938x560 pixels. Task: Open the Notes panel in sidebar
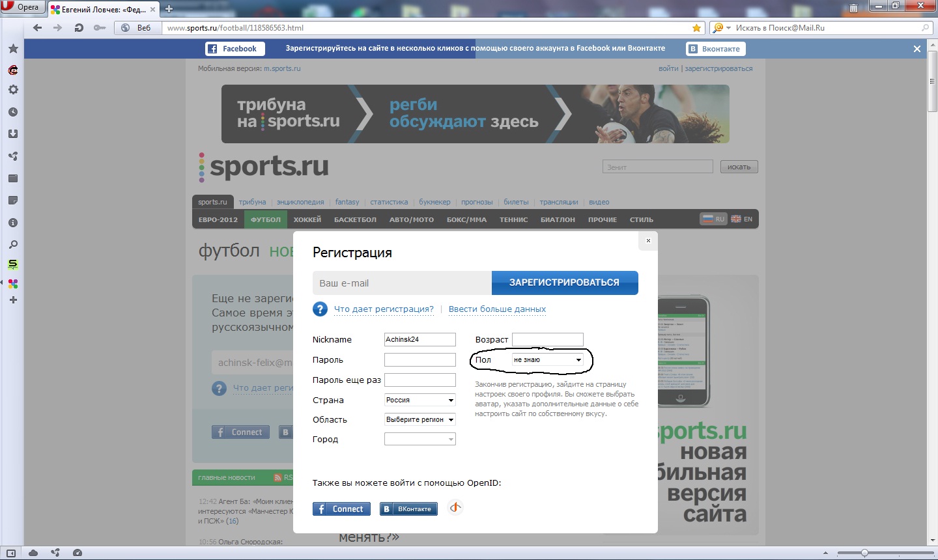click(x=12, y=201)
